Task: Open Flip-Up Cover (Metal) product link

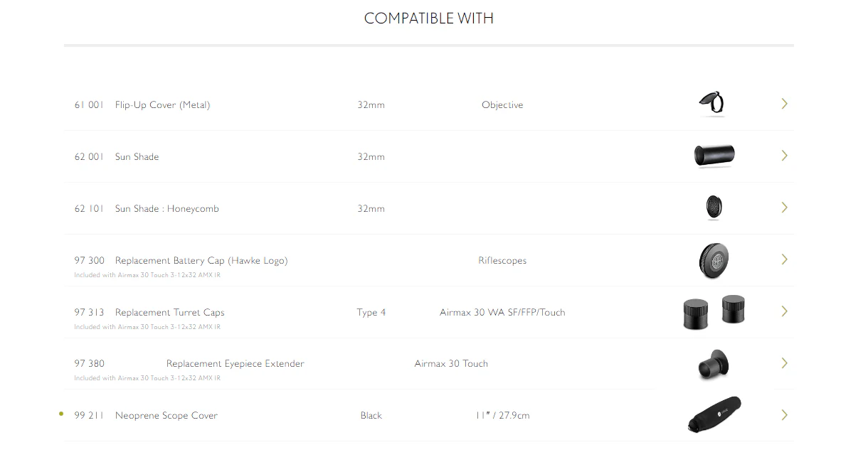Action: click(162, 104)
